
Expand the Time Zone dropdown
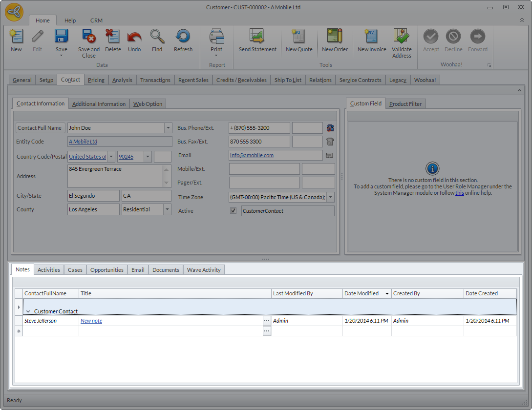330,197
